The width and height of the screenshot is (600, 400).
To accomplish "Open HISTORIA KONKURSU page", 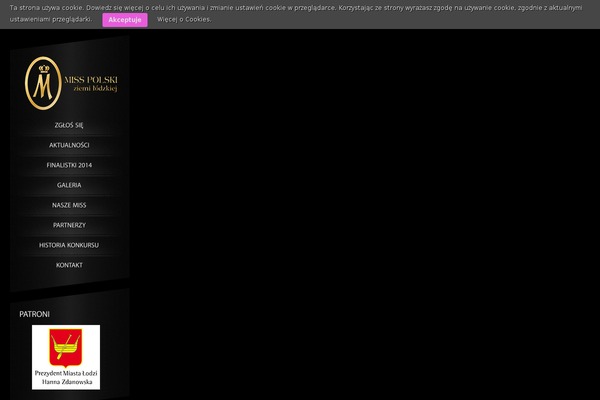I will [x=69, y=245].
